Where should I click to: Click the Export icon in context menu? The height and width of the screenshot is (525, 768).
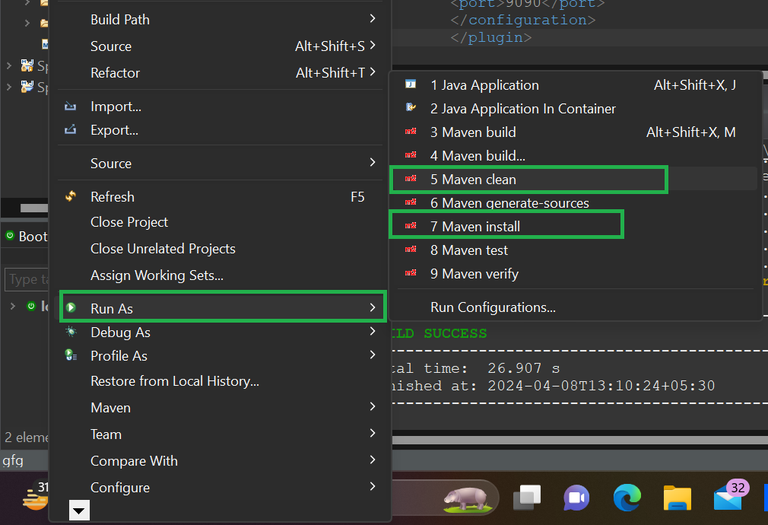pyautogui.click(x=70, y=130)
